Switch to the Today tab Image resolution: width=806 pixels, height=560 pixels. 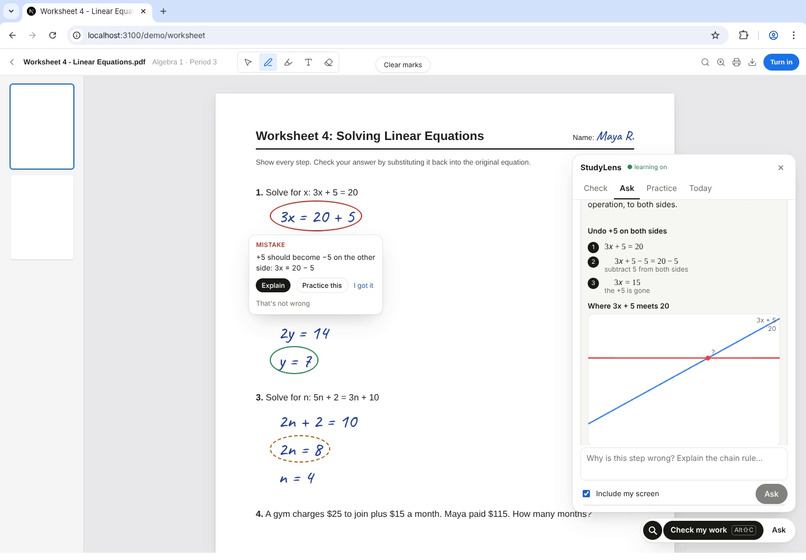click(700, 188)
